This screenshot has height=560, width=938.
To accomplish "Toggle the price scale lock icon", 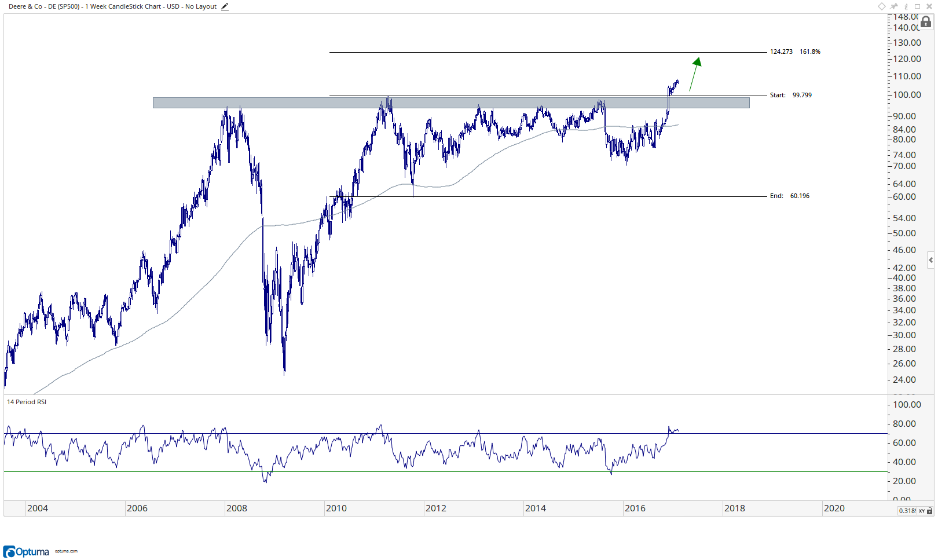I will coord(926,22).
